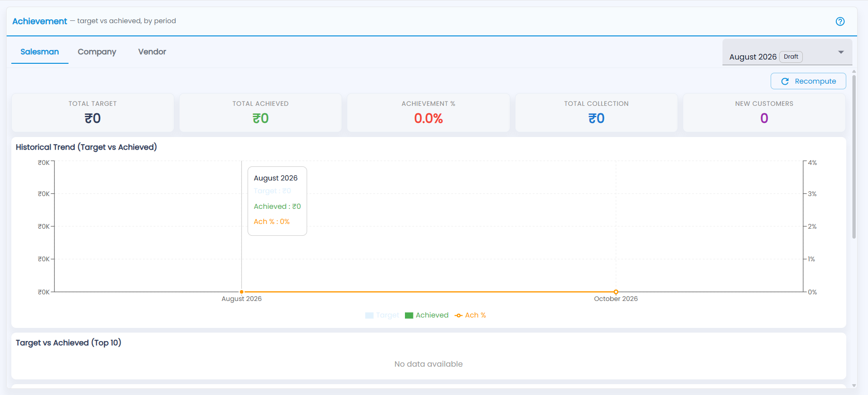Click the Achievement % value 0.0%

click(x=429, y=118)
